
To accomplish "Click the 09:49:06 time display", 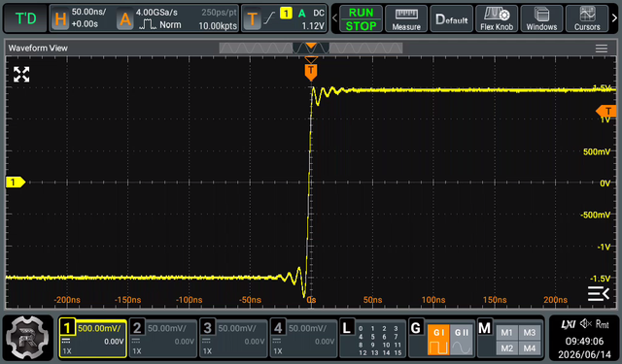I will pos(584,341).
